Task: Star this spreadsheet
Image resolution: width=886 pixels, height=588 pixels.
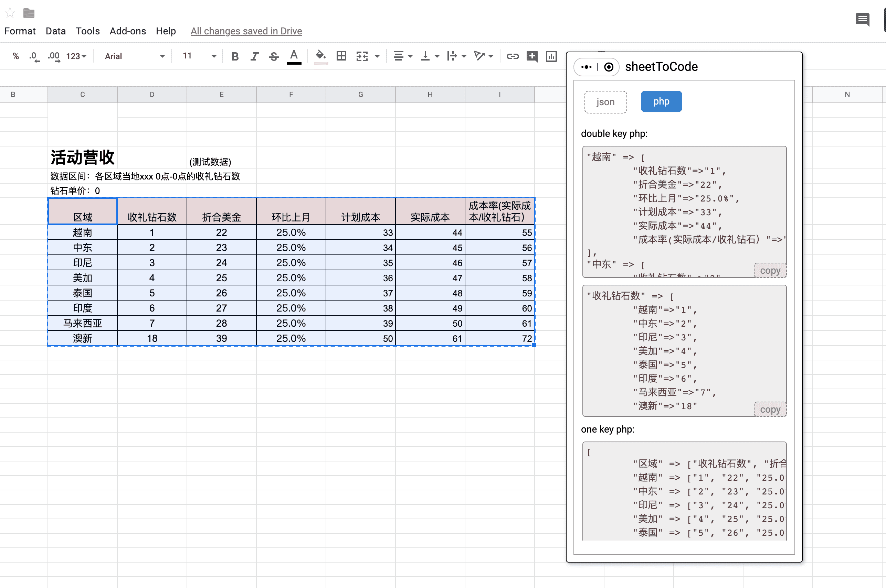Action: 10,13
